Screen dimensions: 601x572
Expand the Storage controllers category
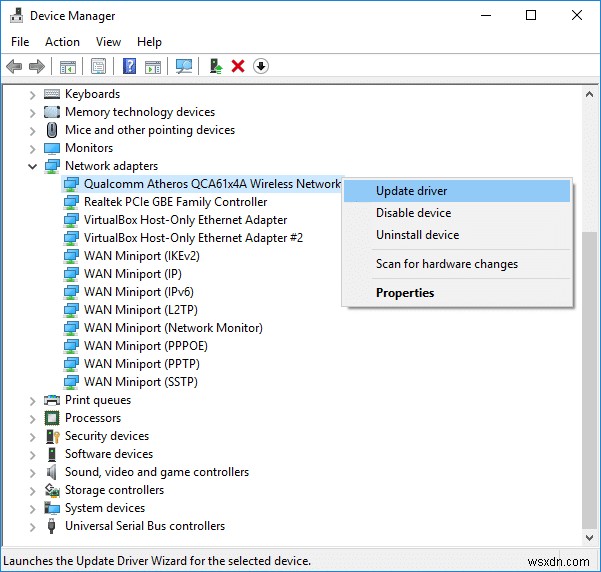coord(33,491)
